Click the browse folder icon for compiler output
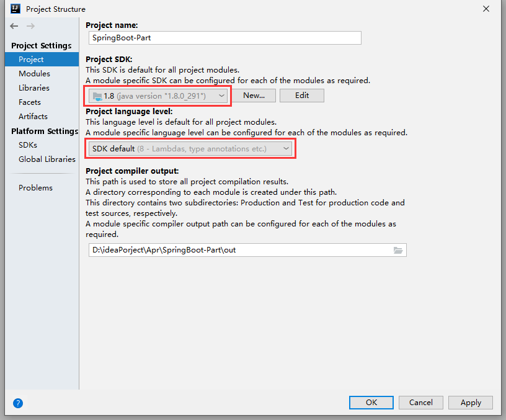The height and width of the screenshot is (420, 506). pyautogui.click(x=398, y=250)
